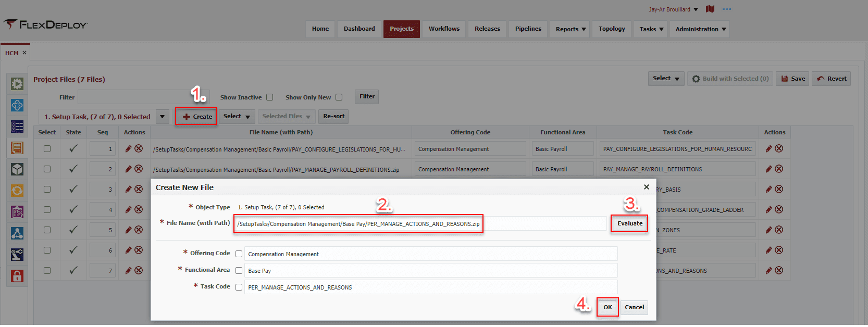
Task: Delete row 1 with left X icon
Action: (x=139, y=149)
